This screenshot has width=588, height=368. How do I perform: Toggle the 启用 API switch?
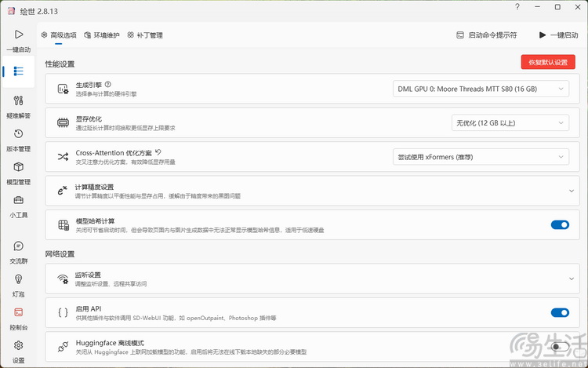coord(560,312)
